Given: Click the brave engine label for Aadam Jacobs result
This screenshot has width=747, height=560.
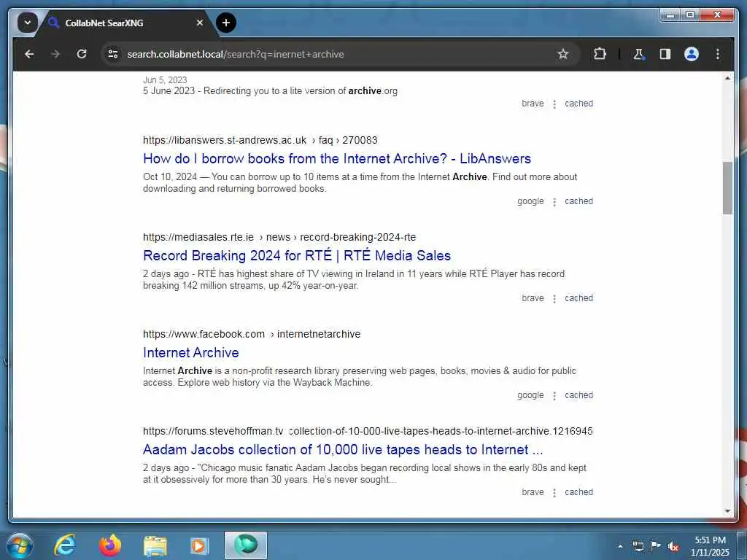Looking at the screenshot, I should point(533,492).
